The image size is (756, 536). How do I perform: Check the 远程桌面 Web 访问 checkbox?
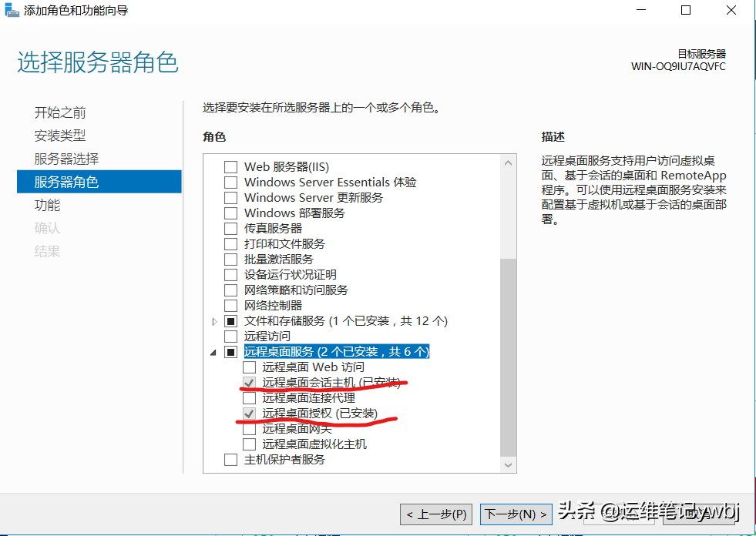[249, 367]
